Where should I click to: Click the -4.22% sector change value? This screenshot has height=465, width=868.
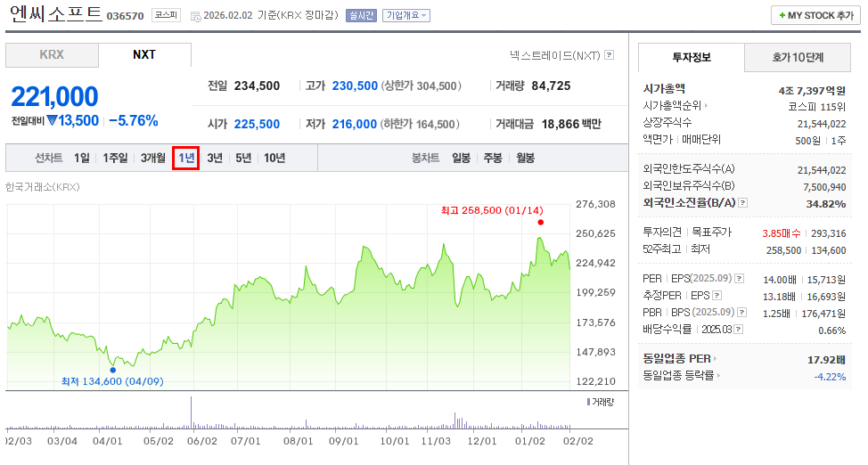831,377
